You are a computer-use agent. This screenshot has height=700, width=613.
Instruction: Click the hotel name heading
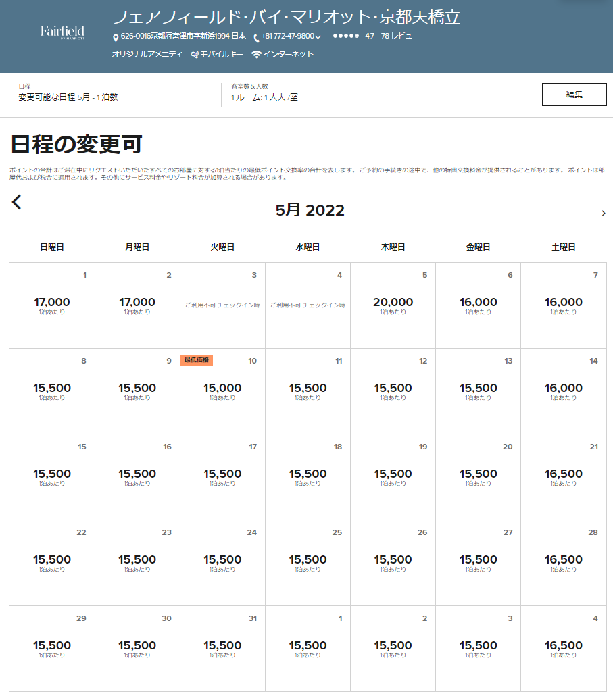(287, 17)
